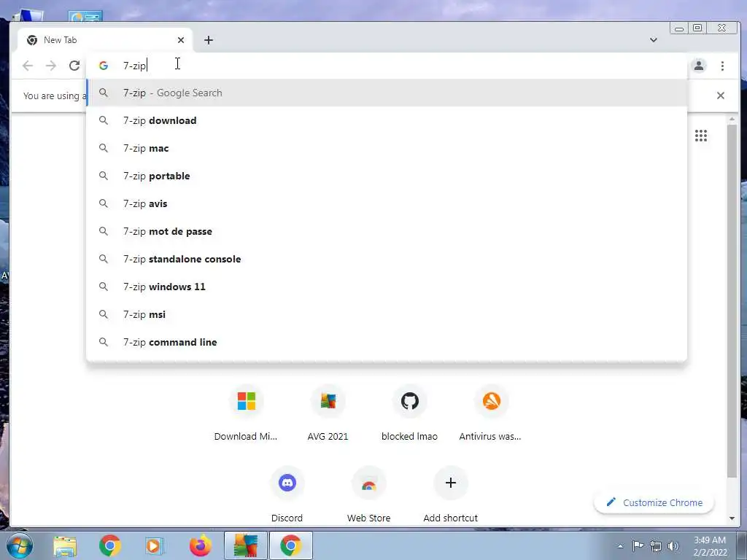
Task: Open the Download Mi... Microsoft shortcut
Action: [247, 412]
